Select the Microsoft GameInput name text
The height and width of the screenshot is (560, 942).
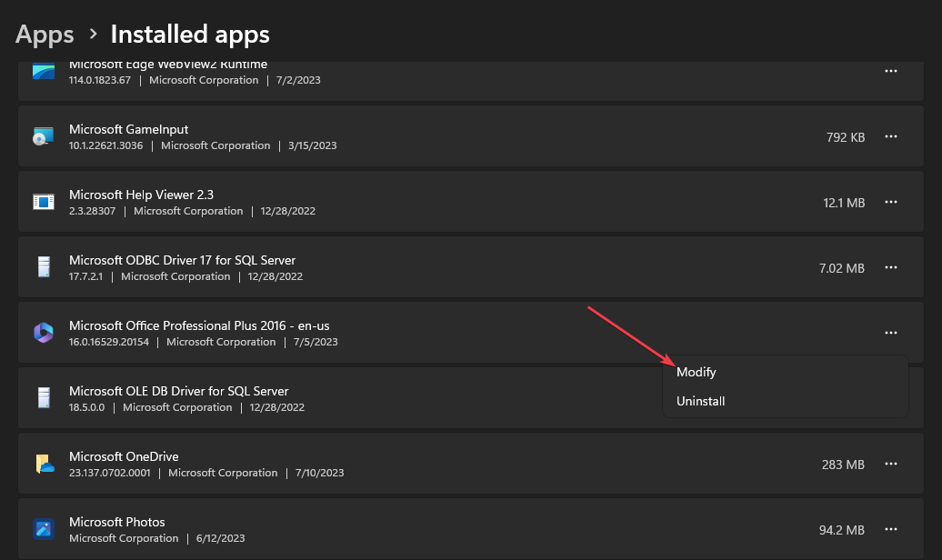coord(128,129)
